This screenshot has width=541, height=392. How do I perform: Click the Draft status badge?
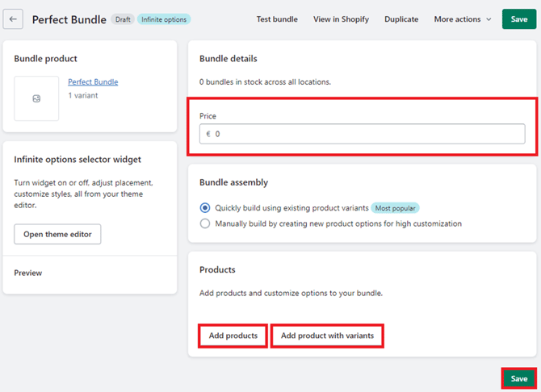[x=123, y=19]
